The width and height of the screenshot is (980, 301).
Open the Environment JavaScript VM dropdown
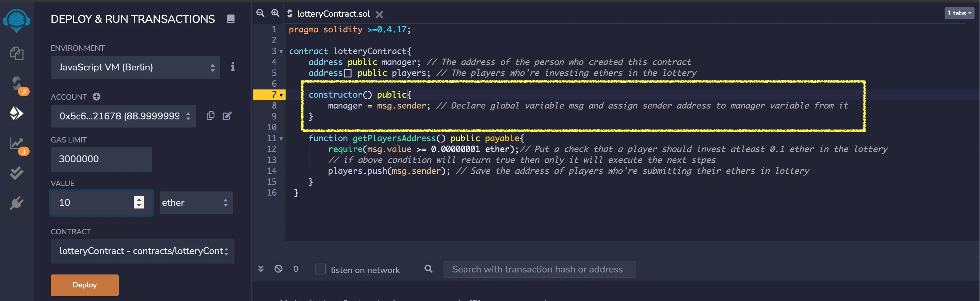(135, 68)
